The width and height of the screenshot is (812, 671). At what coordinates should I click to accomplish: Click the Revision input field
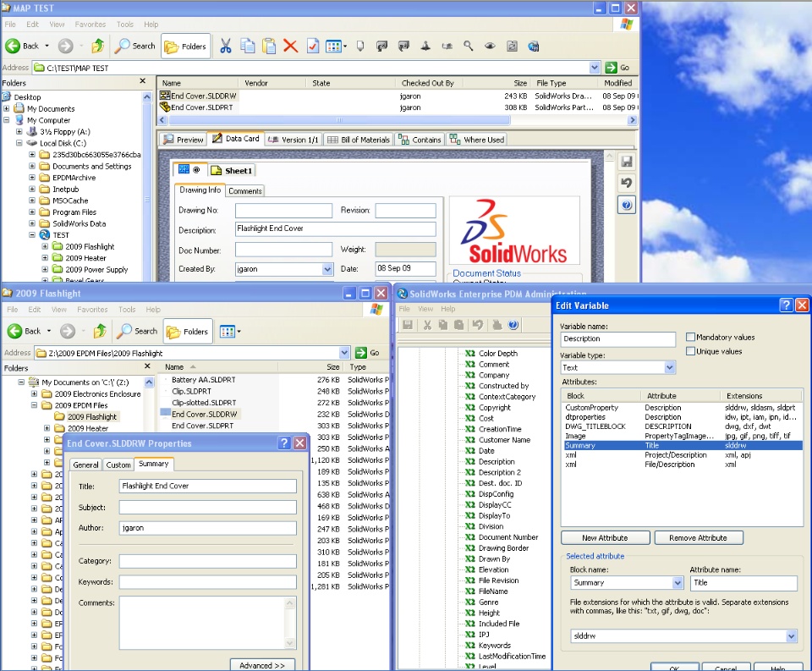(x=405, y=211)
